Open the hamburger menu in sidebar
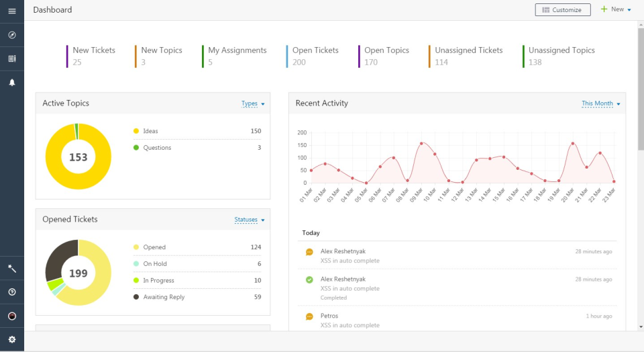Viewport: 644px width, 352px height. tap(11, 11)
